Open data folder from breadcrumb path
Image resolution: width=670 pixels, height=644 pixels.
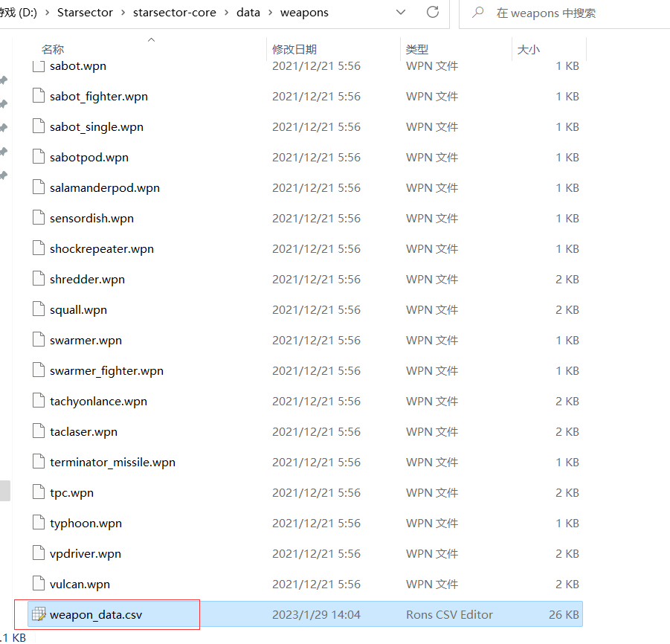click(x=248, y=13)
